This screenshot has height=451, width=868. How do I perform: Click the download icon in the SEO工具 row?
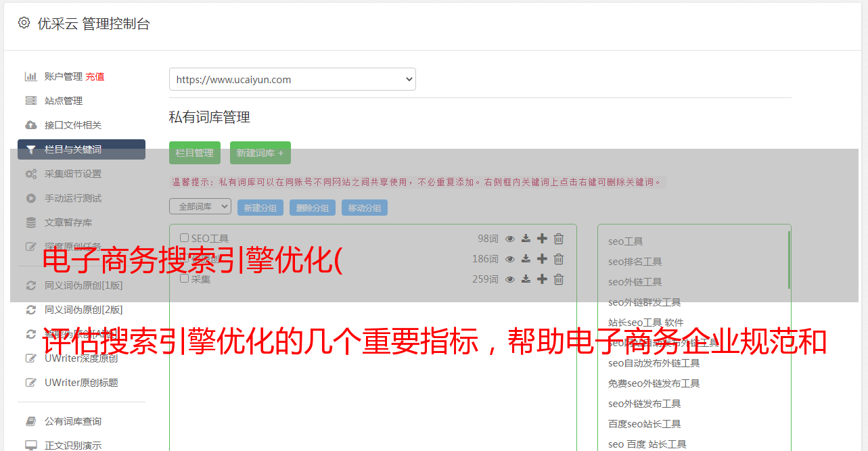point(526,239)
